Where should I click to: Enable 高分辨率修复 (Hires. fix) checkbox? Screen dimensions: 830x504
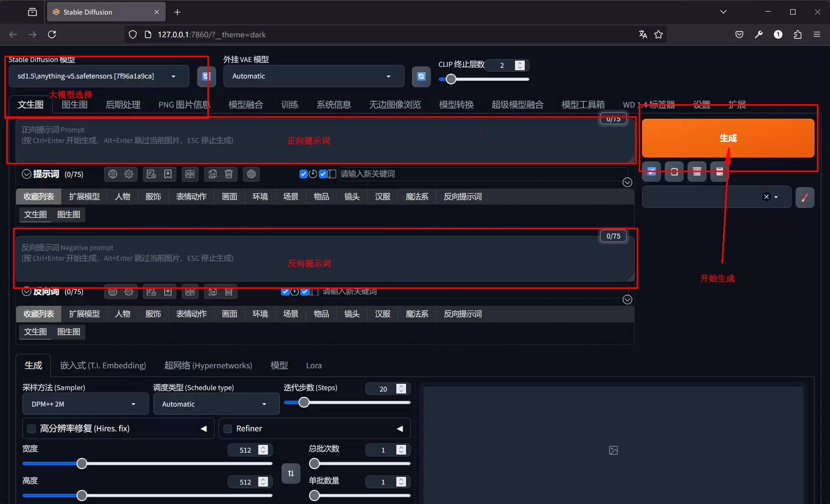(x=31, y=428)
